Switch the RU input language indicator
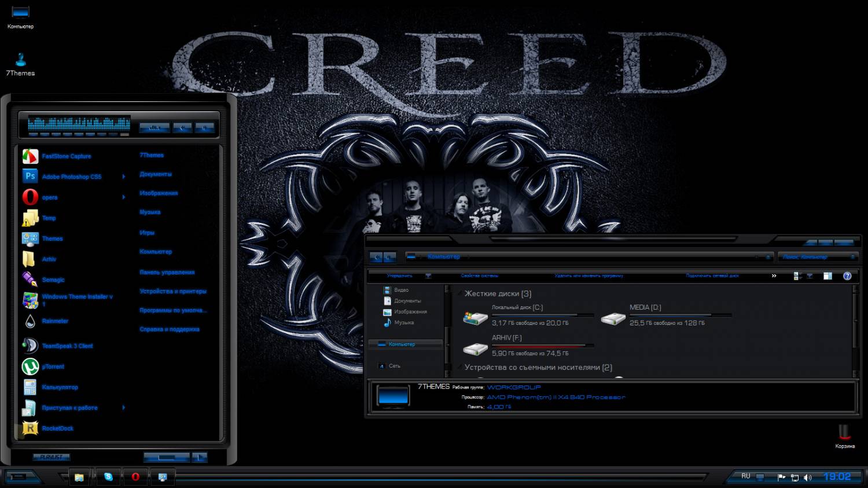The image size is (868, 488). pos(746,476)
